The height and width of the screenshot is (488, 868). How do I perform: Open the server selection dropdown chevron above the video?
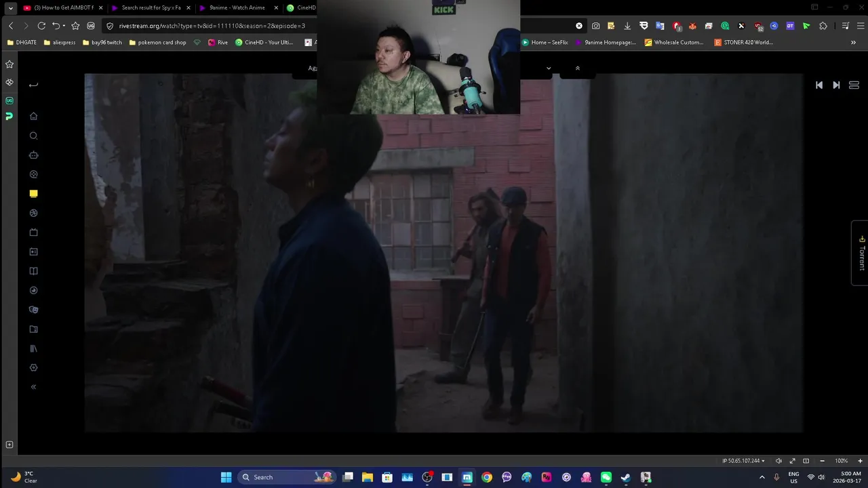(x=549, y=68)
